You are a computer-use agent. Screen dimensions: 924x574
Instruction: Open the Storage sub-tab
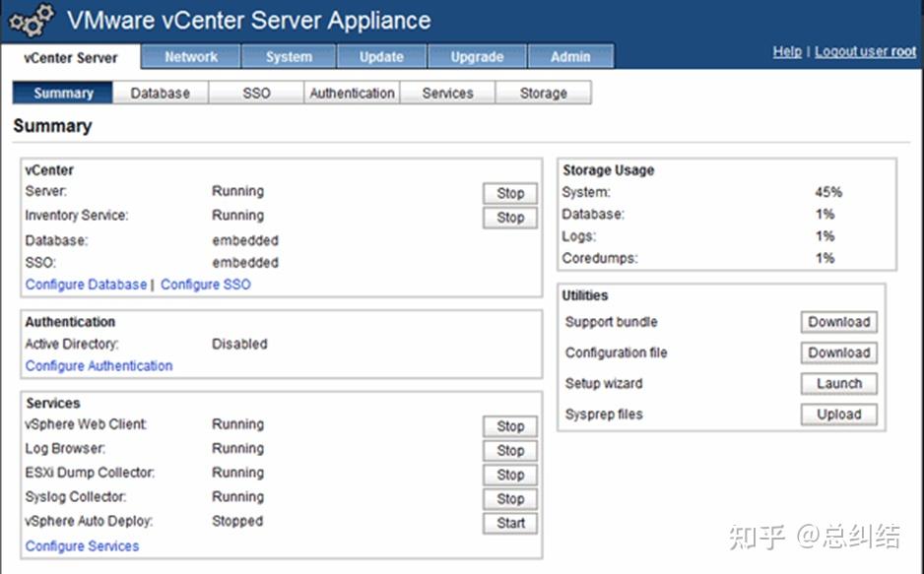tap(543, 94)
